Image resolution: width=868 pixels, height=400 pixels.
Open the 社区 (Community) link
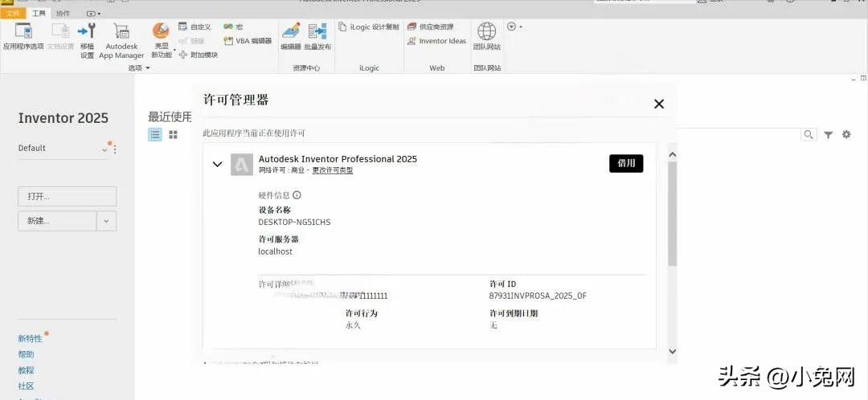(26, 386)
